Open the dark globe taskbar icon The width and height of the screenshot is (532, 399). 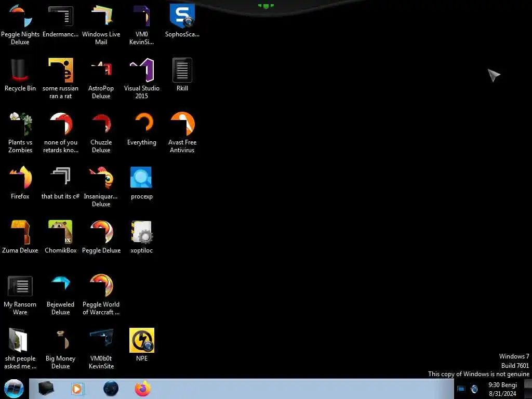111,389
